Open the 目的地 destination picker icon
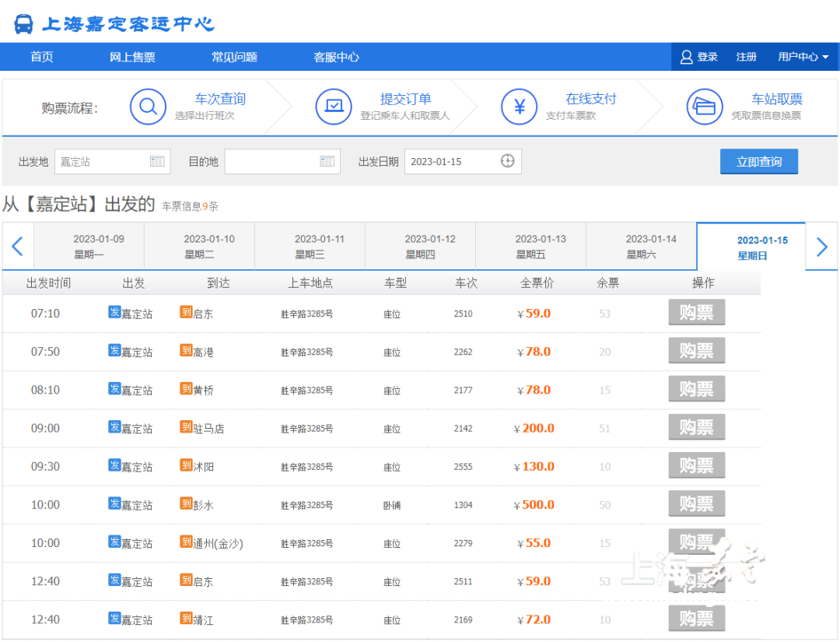 click(x=327, y=161)
